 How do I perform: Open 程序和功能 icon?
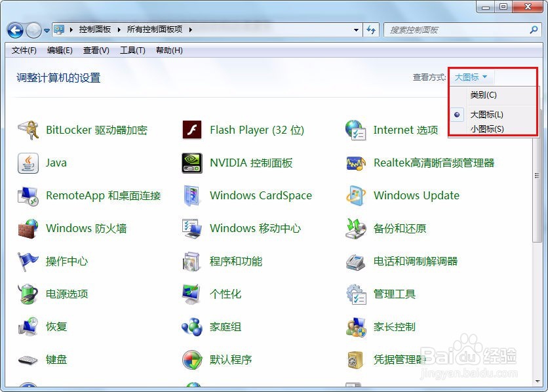click(192, 262)
